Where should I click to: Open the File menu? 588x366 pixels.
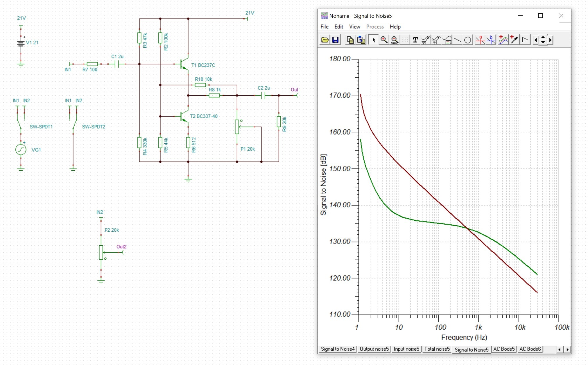click(325, 27)
